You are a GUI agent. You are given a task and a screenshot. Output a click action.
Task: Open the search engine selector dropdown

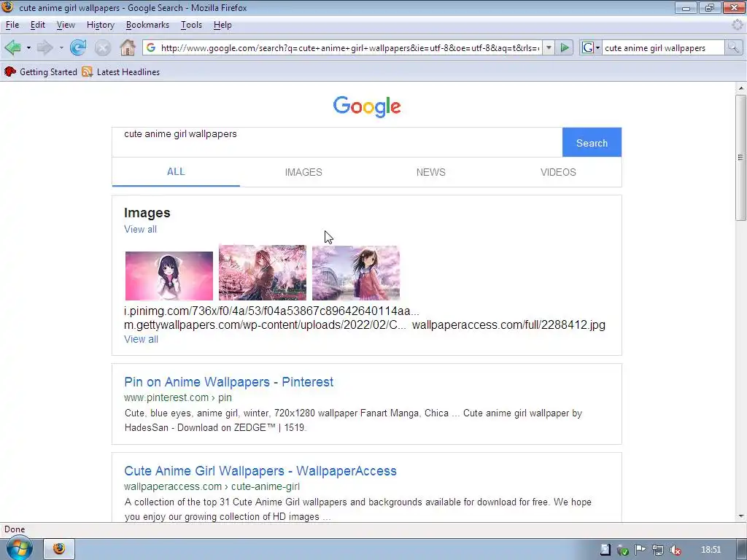point(597,47)
